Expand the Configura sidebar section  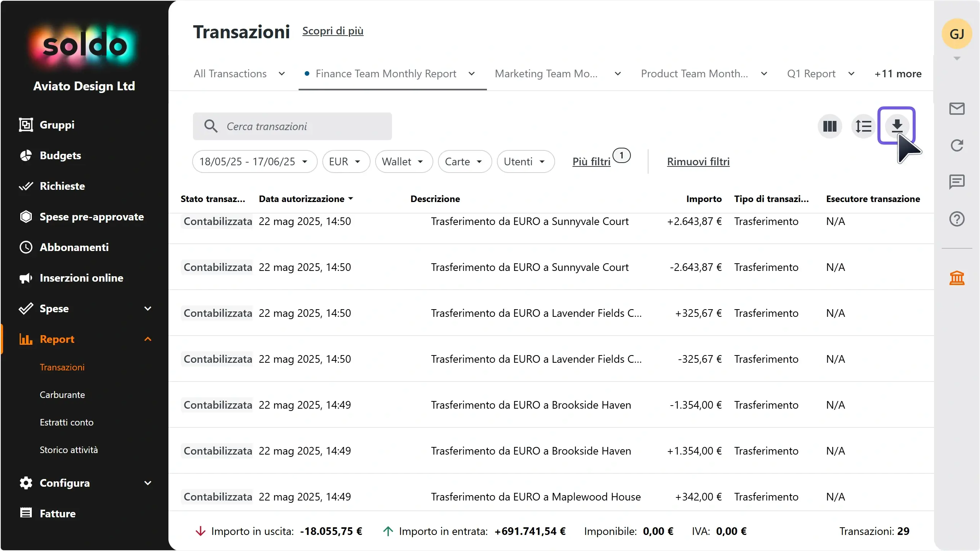148,483
